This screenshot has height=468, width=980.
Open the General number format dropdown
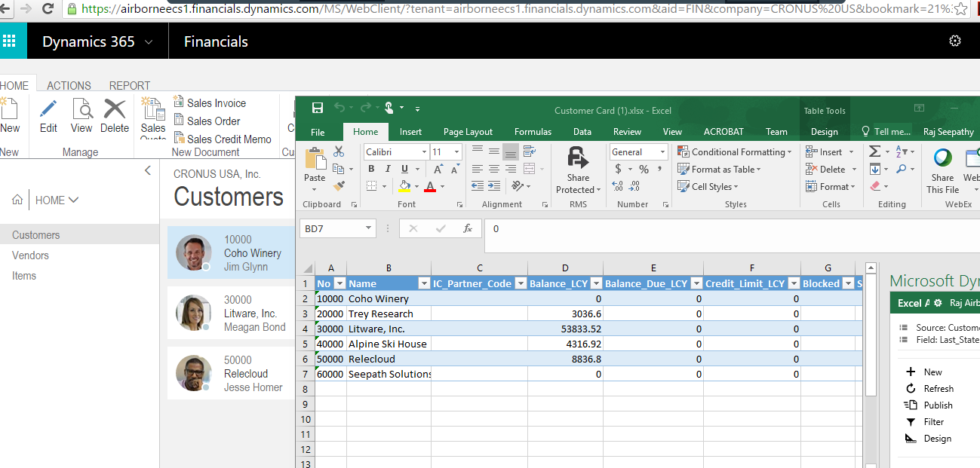pos(663,151)
